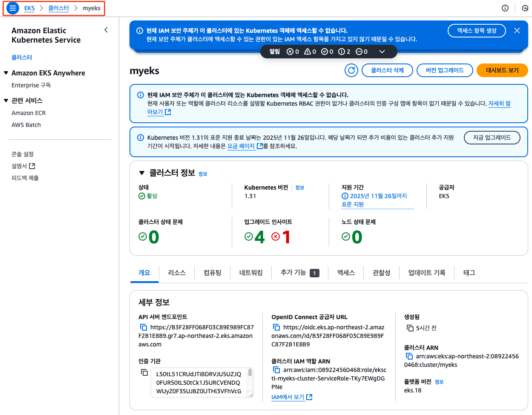Open the 요금 페이지 link

(x=244, y=146)
